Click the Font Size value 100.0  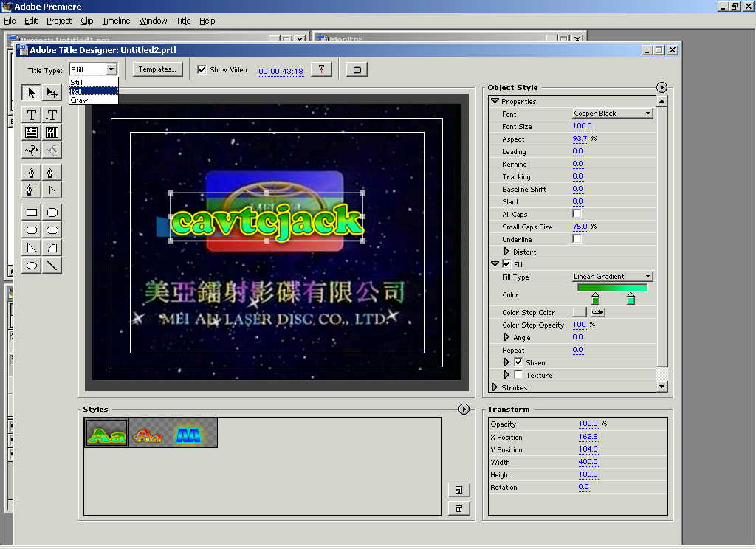point(582,126)
